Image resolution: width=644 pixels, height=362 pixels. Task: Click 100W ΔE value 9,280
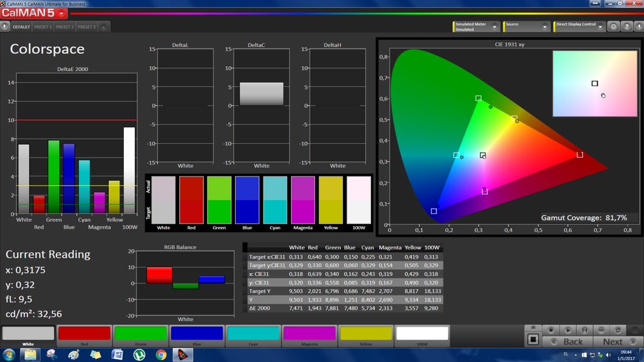pos(431,308)
